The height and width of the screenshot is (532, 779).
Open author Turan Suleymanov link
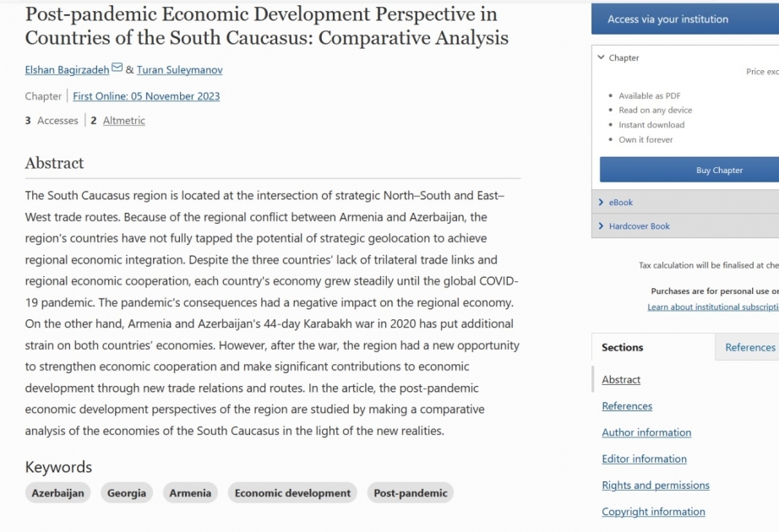coord(179,70)
